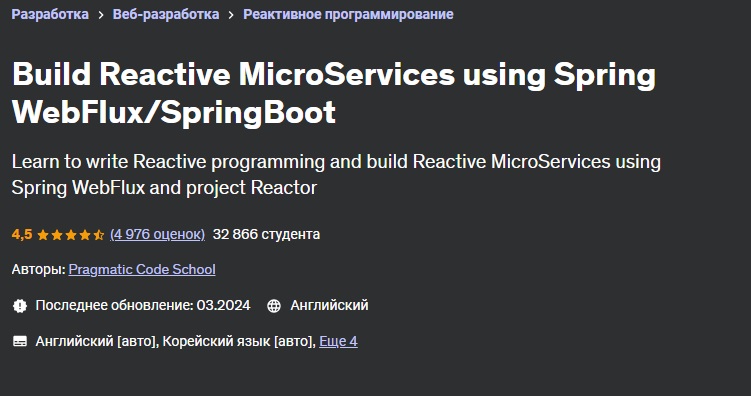
Task: Click the chevron after Веб-разработка breadcrumb
Action: 231,15
